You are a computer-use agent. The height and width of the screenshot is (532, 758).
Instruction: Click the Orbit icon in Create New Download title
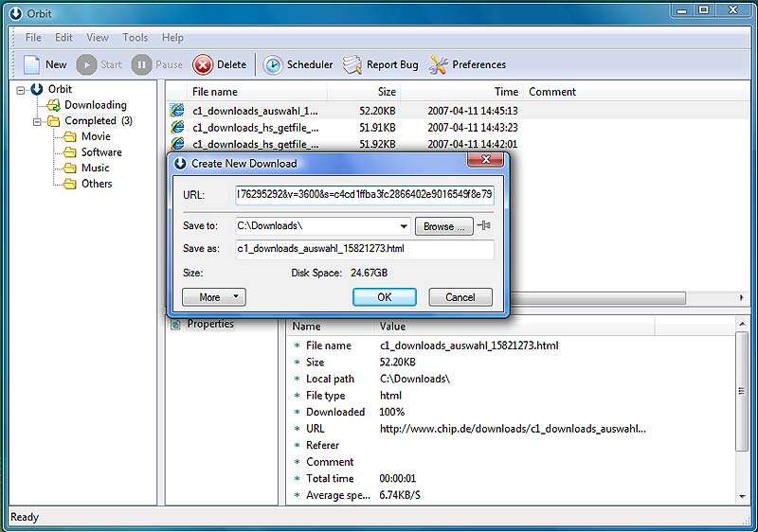pyautogui.click(x=180, y=164)
